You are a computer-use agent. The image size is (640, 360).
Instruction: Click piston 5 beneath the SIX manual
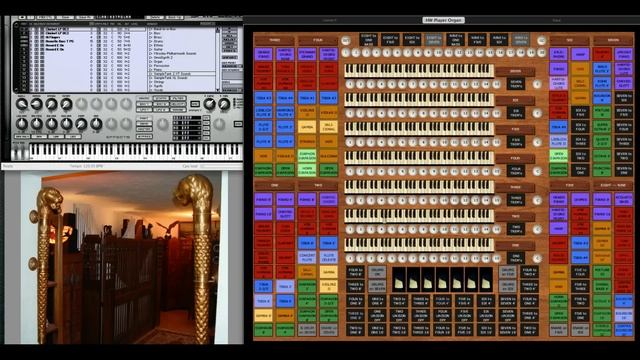coord(392,113)
